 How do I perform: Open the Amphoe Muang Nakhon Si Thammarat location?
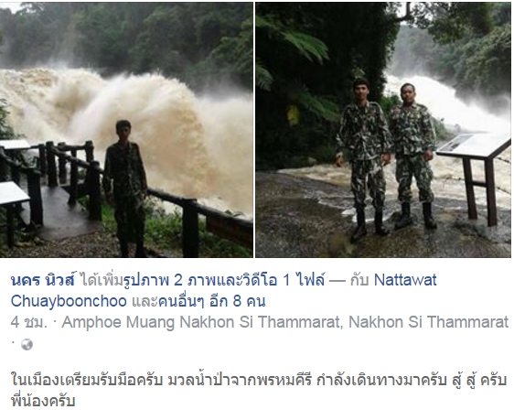click(284, 322)
